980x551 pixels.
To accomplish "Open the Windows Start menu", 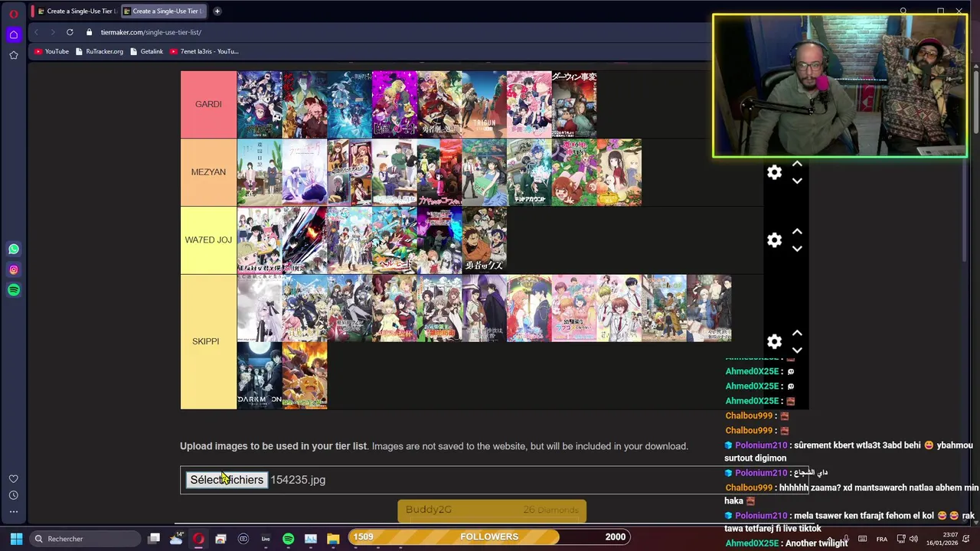I will [16, 539].
